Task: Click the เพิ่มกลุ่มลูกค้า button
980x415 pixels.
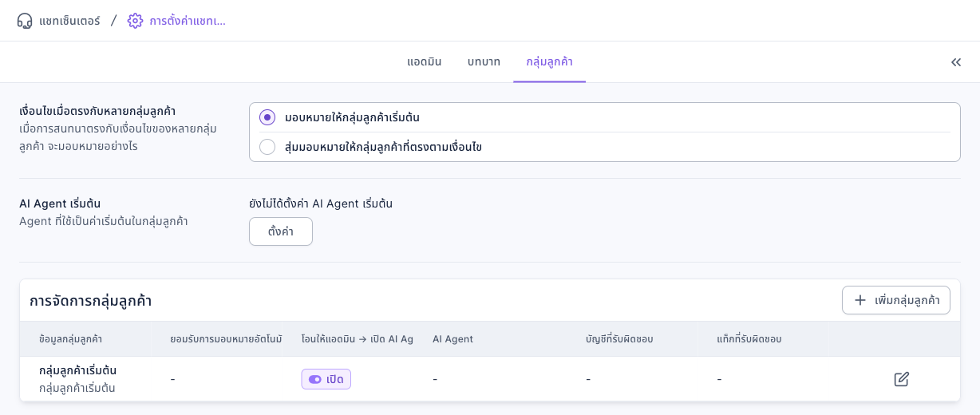Action: [896, 300]
